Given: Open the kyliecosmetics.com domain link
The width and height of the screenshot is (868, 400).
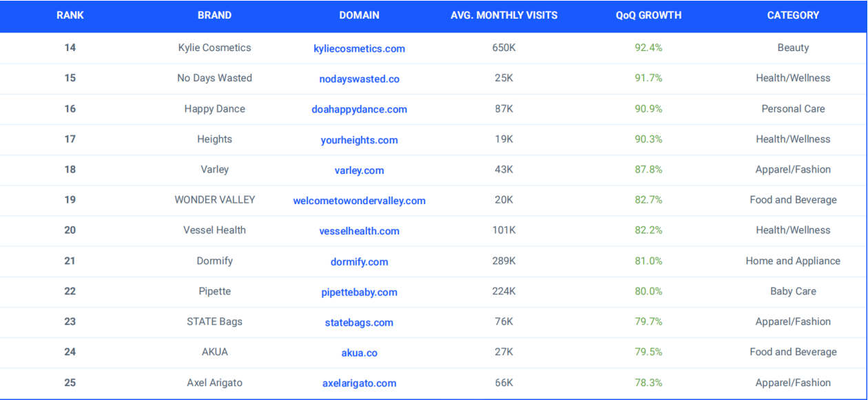Looking at the screenshot, I should [x=359, y=49].
